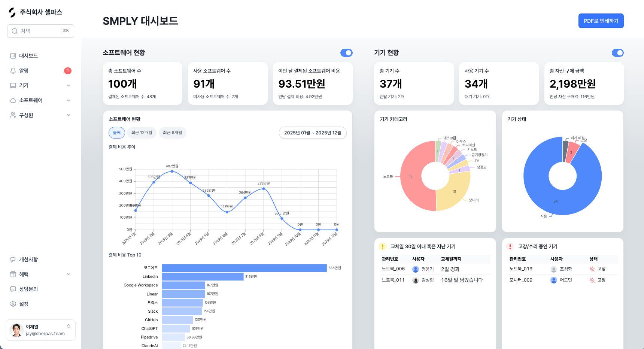This screenshot has height=349, width=644.
Task: Select the 개선사항 megaphone icon
Action: tap(13, 259)
